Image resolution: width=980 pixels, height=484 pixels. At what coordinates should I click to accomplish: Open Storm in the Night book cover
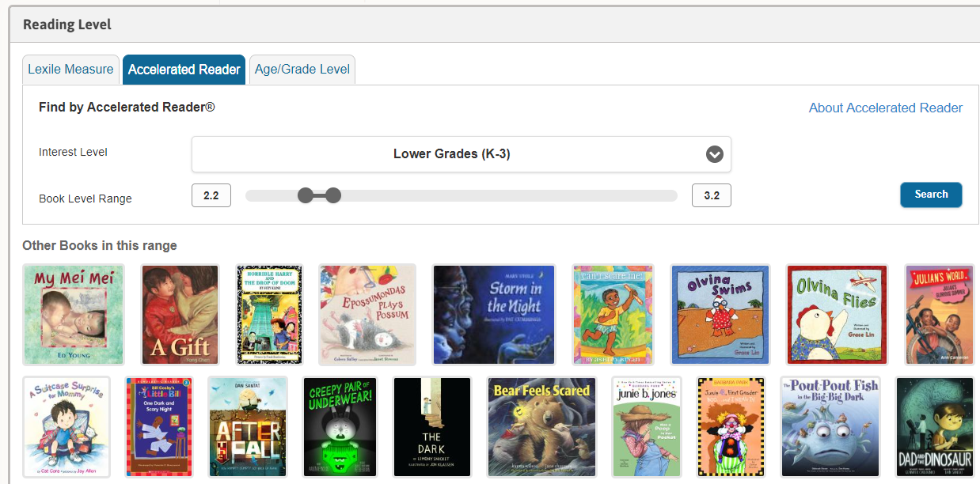(x=494, y=315)
